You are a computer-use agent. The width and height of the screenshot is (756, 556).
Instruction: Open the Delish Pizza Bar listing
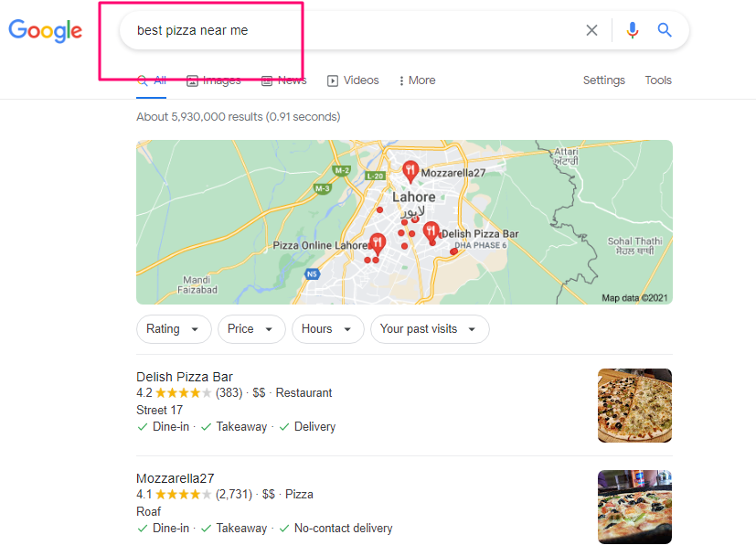tap(185, 377)
